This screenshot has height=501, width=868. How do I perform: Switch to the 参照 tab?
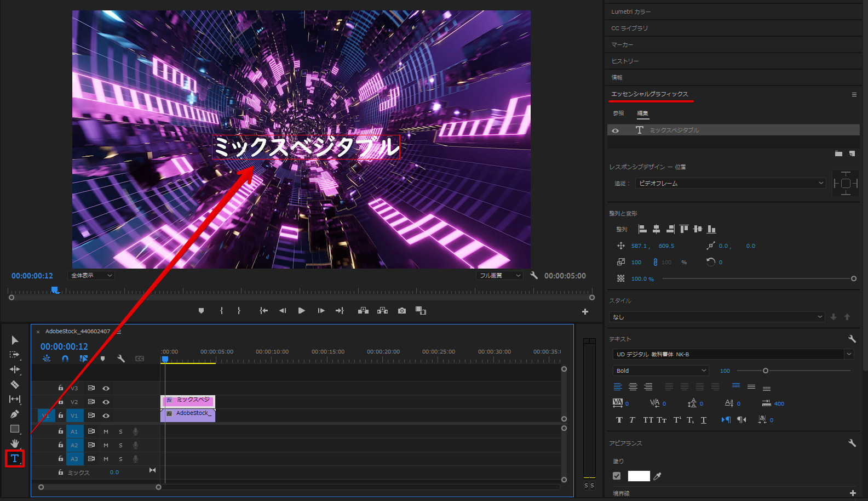pos(618,113)
